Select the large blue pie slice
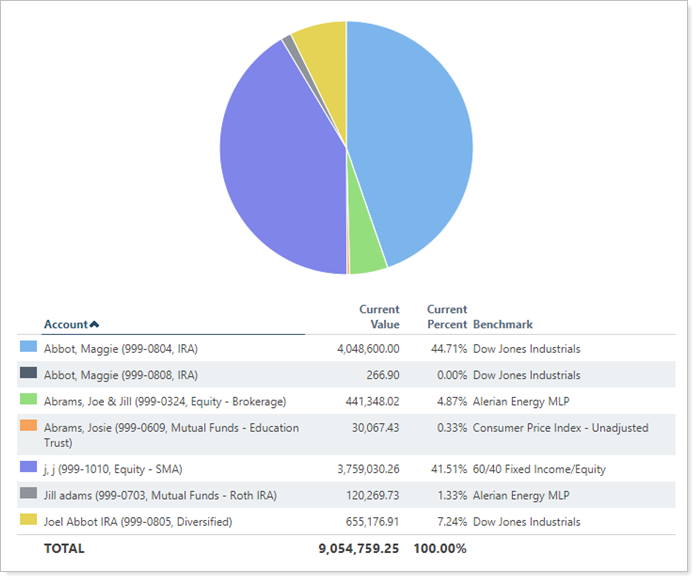The image size is (697, 581). point(415,140)
